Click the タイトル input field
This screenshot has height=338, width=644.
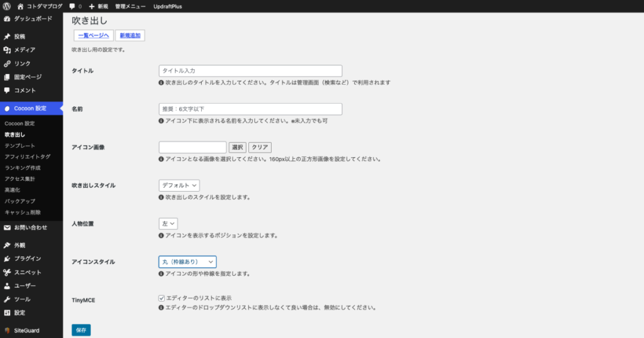250,71
